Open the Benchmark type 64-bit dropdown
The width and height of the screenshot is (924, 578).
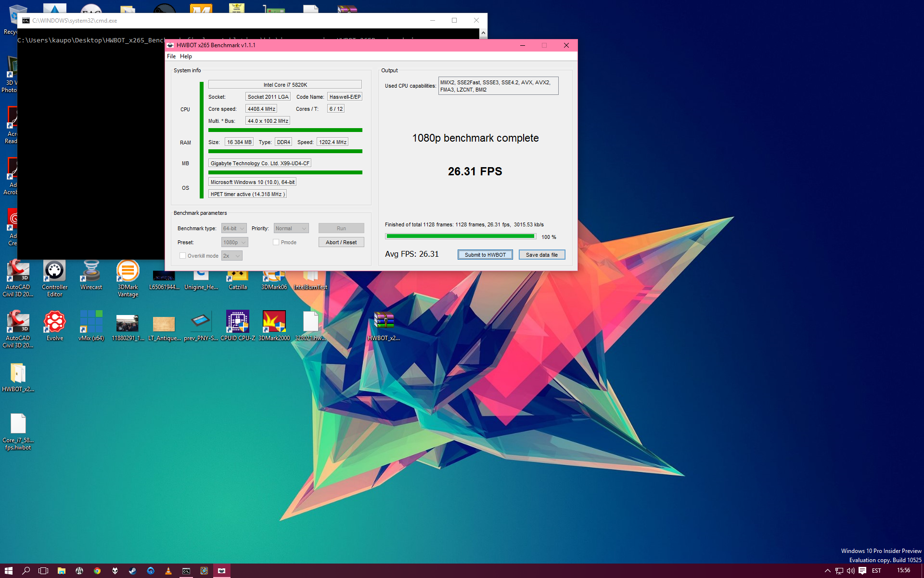tap(234, 228)
